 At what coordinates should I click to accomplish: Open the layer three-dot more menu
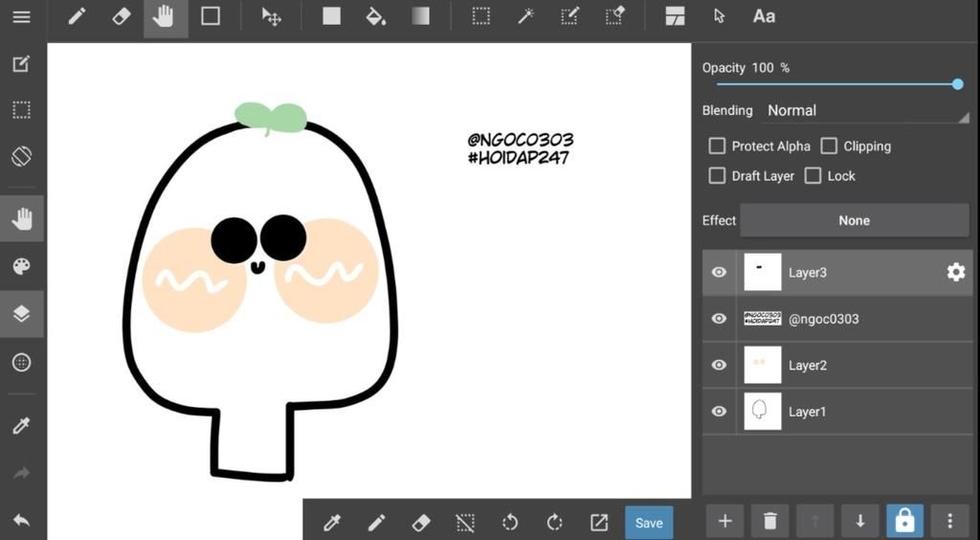(x=950, y=521)
